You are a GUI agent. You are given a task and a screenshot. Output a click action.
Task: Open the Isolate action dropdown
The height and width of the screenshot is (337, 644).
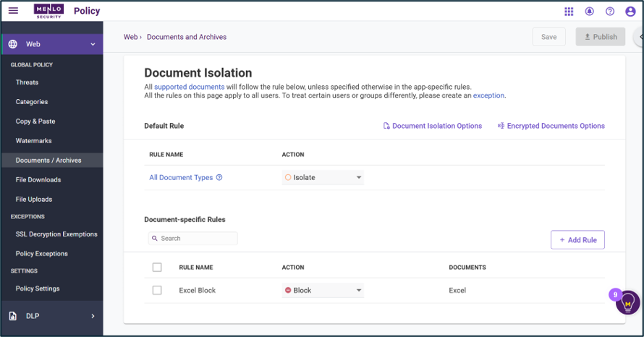click(323, 177)
